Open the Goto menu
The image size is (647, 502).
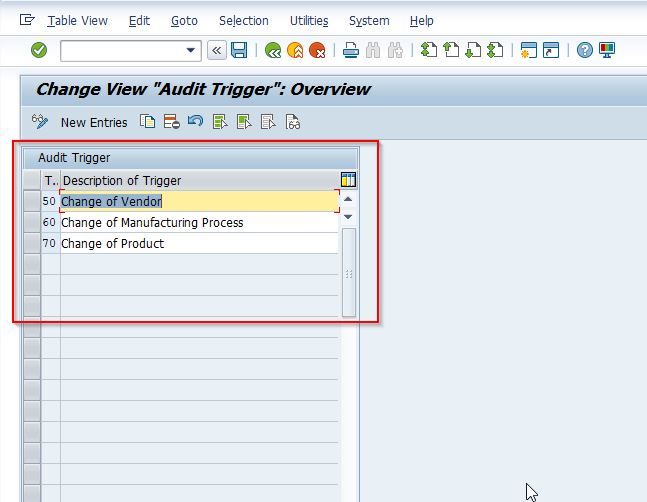tap(184, 21)
